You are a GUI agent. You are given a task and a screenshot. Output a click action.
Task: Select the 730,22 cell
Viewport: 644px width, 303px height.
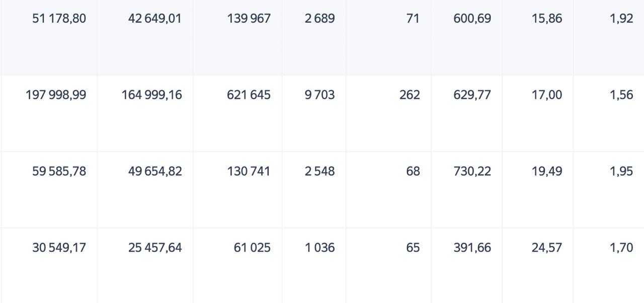[472, 172]
